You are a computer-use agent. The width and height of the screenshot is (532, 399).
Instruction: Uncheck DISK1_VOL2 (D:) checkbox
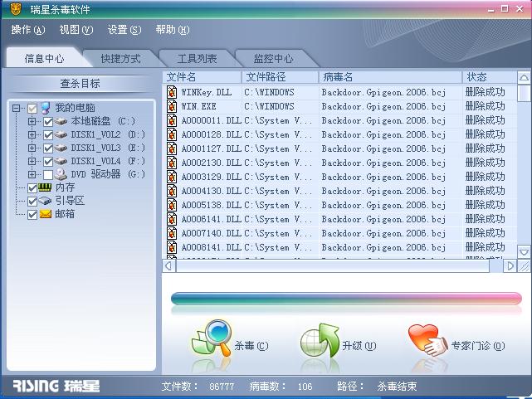(x=48, y=135)
